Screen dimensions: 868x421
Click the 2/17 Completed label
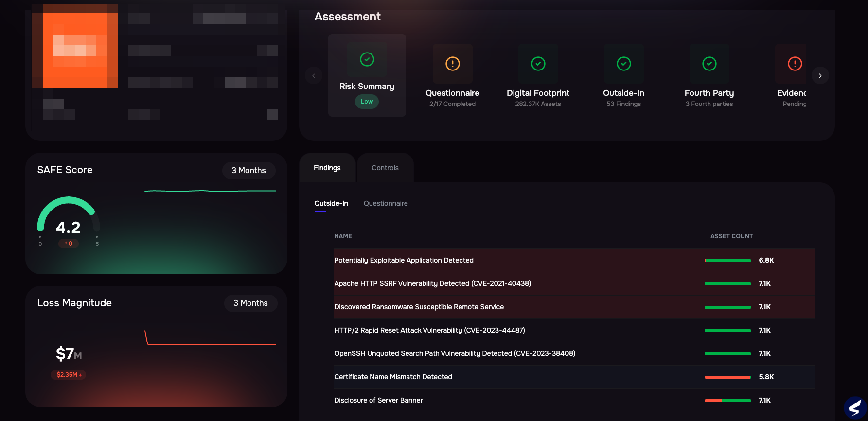click(453, 104)
